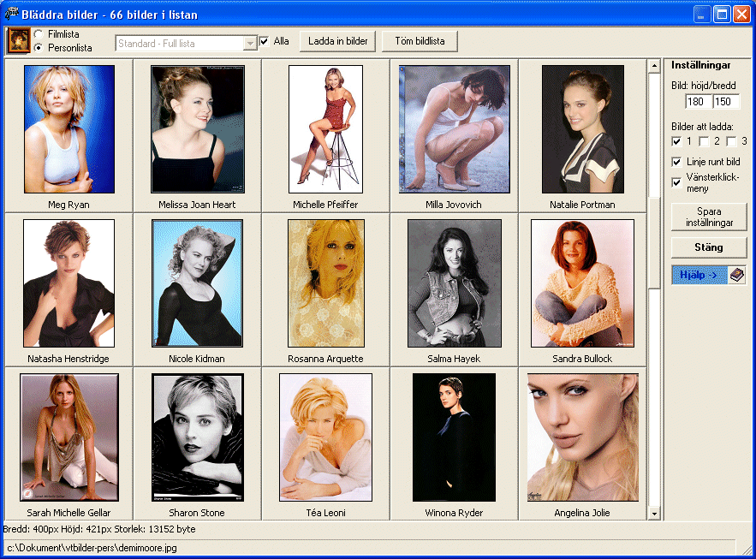Click the Ladda in bilder button

tap(338, 41)
